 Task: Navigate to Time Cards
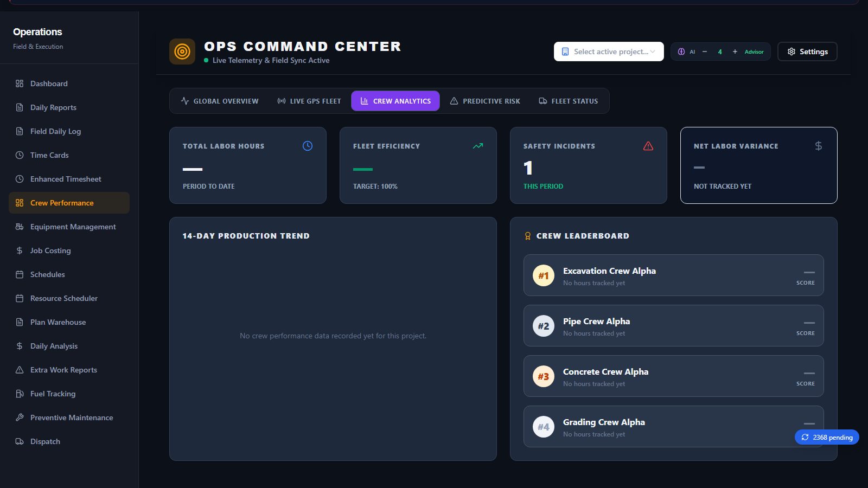pyautogui.click(x=69, y=155)
